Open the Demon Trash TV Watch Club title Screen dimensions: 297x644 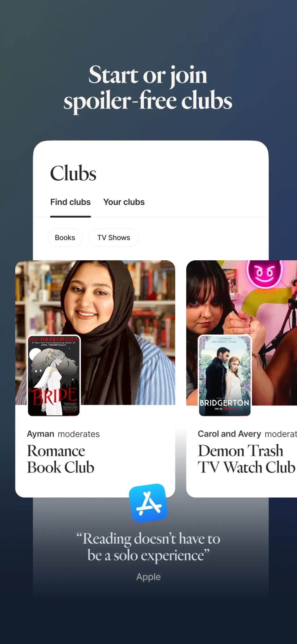pos(247,459)
